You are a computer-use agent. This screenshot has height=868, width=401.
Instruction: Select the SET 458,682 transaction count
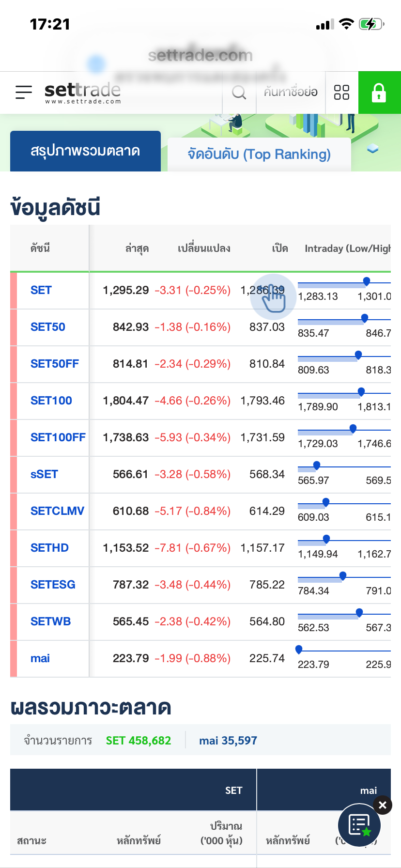(139, 741)
